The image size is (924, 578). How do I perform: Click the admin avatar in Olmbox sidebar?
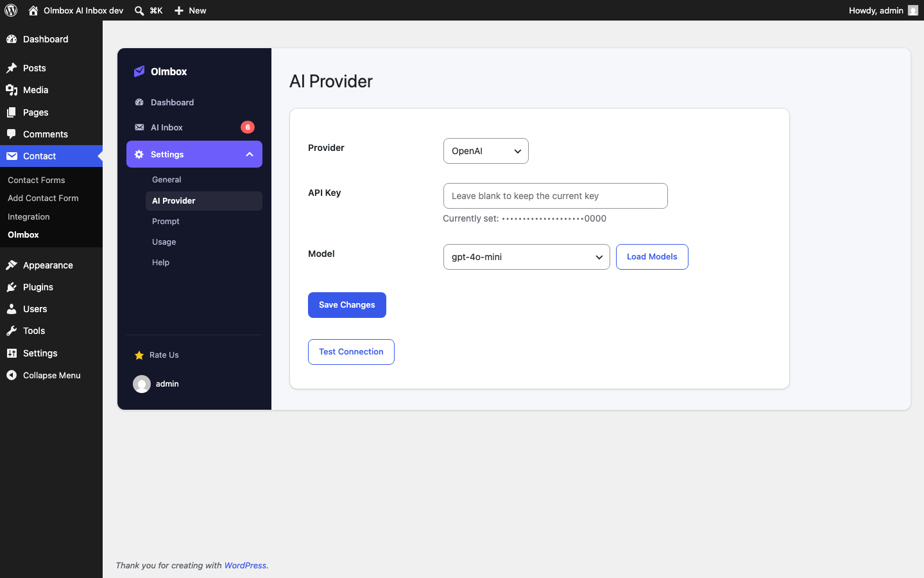[142, 384]
